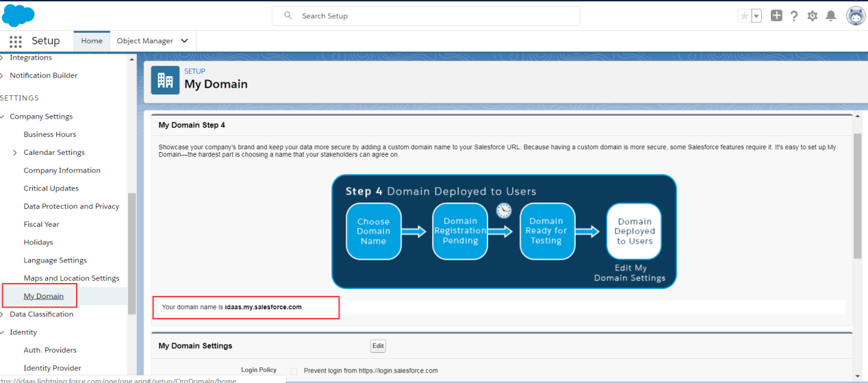Screen dimensions: 868x383
Task: Click the Domain Deployed to Users step box
Action: click(x=635, y=232)
